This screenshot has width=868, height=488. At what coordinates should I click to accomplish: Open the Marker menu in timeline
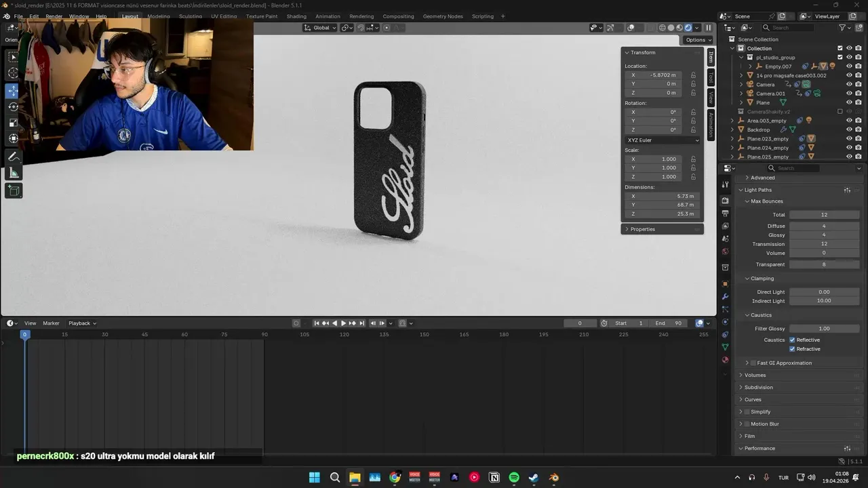coord(51,323)
